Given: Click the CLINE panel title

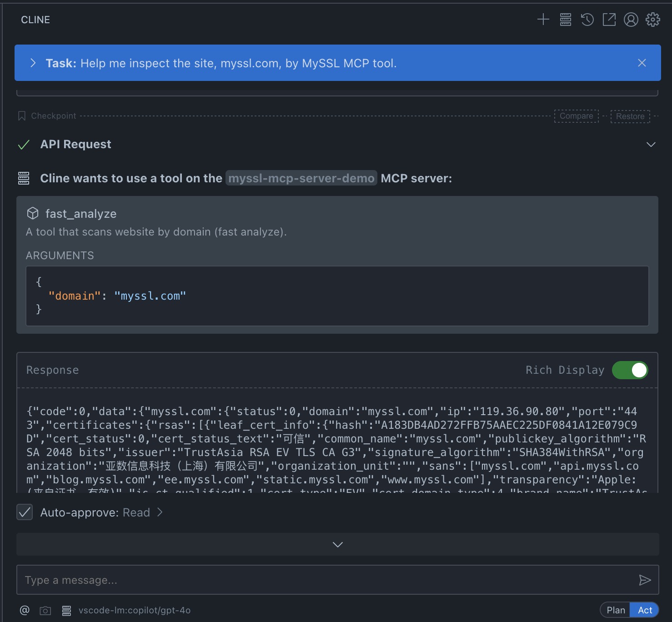Looking at the screenshot, I should tap(35, 20).
